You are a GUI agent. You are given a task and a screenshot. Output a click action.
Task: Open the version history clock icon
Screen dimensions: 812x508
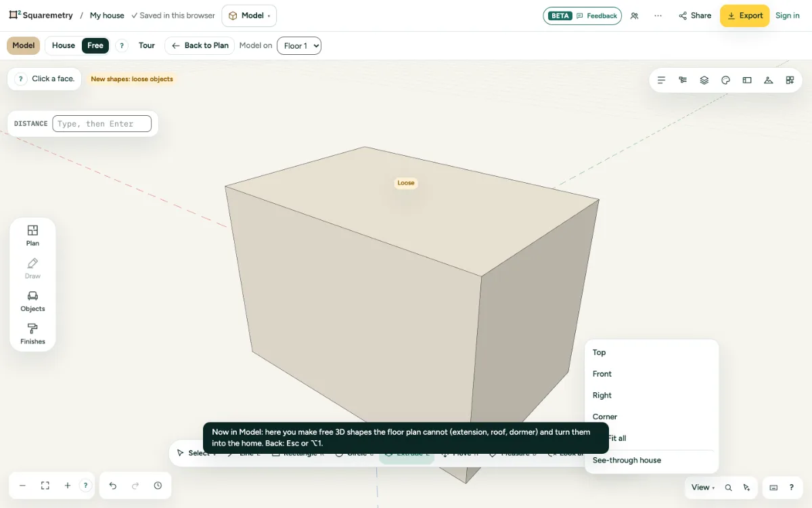[x=158, y=486]
